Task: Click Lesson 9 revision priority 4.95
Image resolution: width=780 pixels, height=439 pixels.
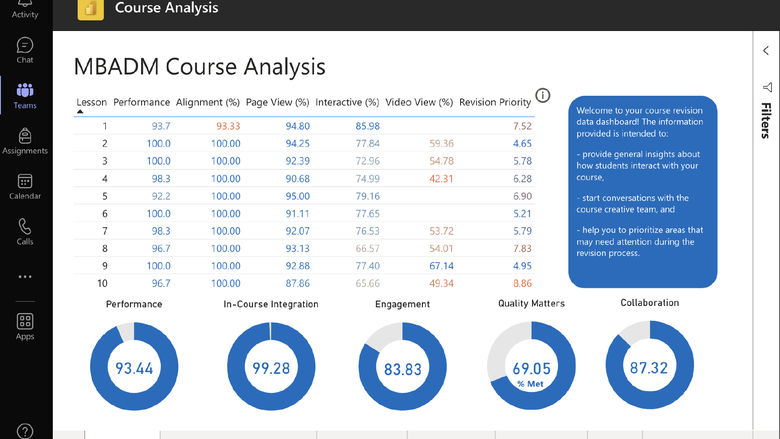Action: click(522, 265)
